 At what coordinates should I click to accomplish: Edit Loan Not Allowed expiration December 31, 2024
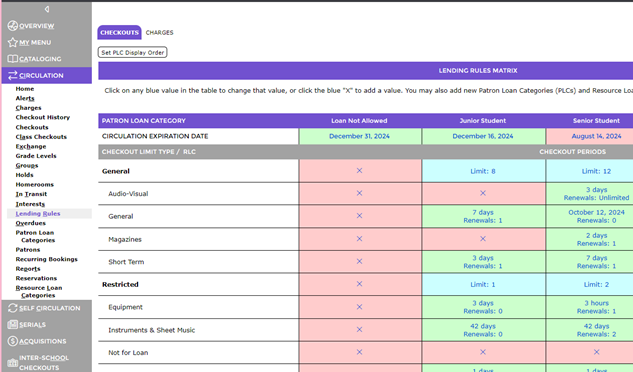(x=359, y=136)
